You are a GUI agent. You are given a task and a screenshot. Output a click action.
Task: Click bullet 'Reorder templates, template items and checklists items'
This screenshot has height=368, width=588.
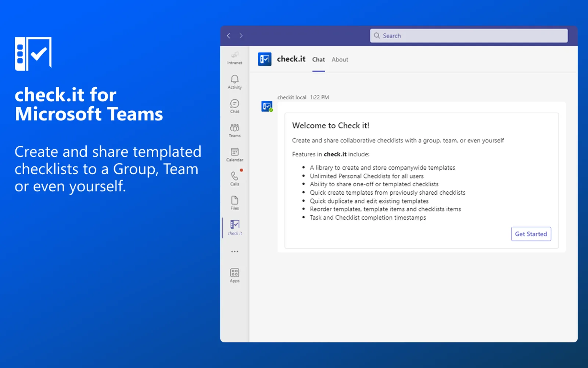(x=386, y=209)
